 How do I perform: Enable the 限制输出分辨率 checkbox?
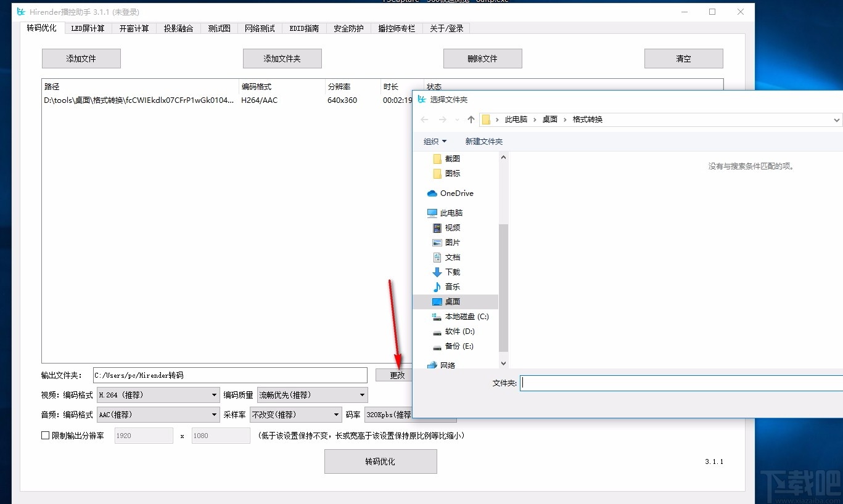click(45, 435)
